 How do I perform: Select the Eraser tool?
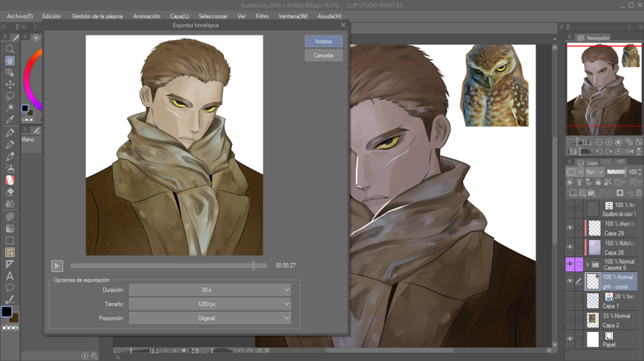tap(10, 191)
